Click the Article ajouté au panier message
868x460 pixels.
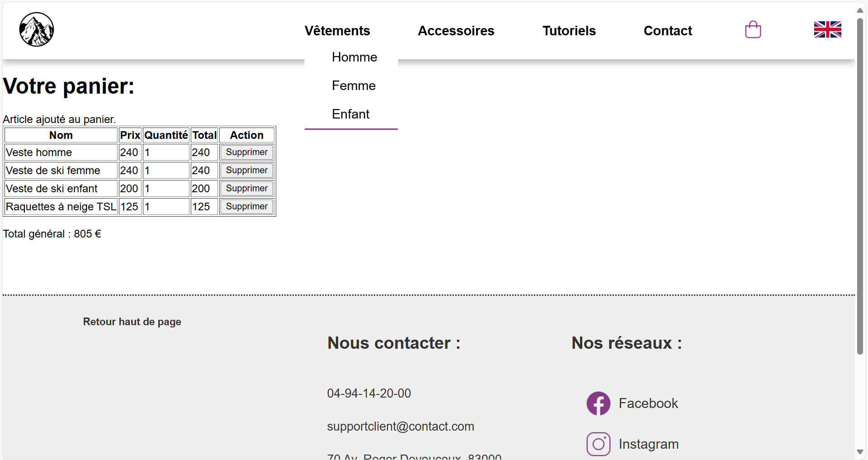[59, 119]
